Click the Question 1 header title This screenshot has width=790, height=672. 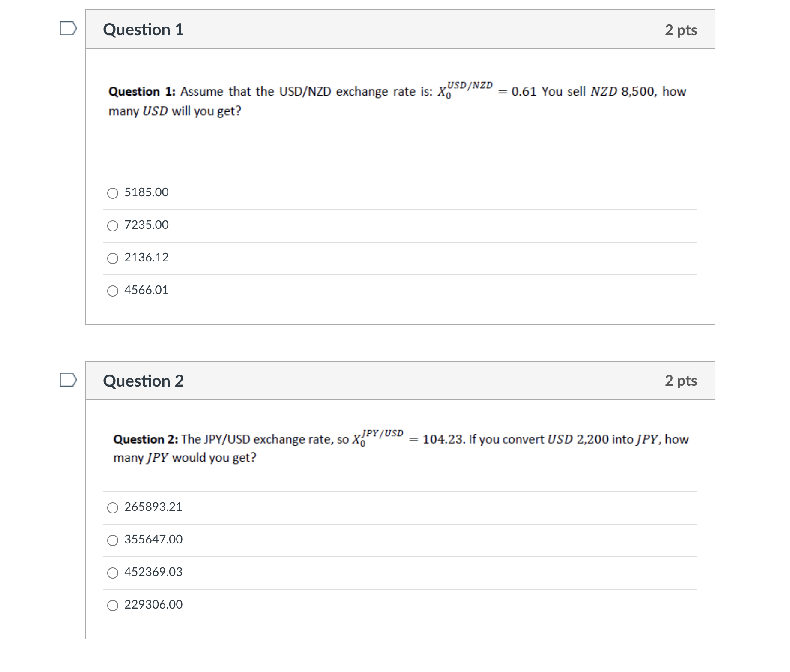144,29
